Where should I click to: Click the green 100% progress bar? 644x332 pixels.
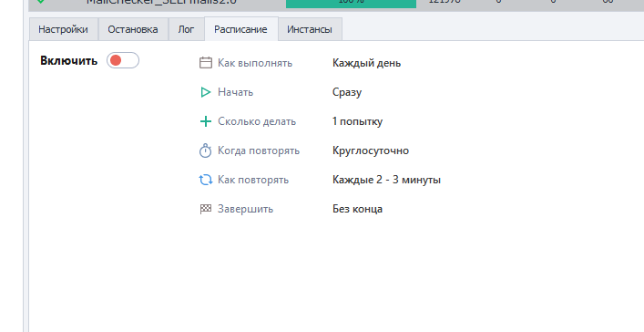tap(352, 4)
